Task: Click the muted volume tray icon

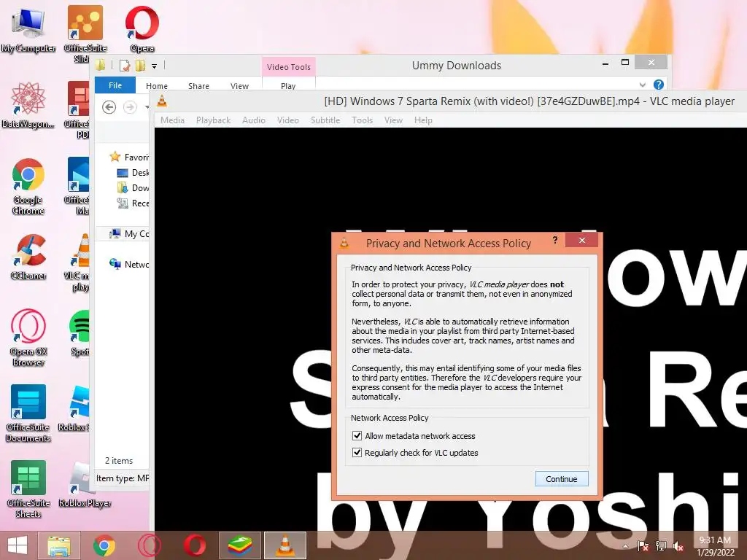Action: click(678, 546)
